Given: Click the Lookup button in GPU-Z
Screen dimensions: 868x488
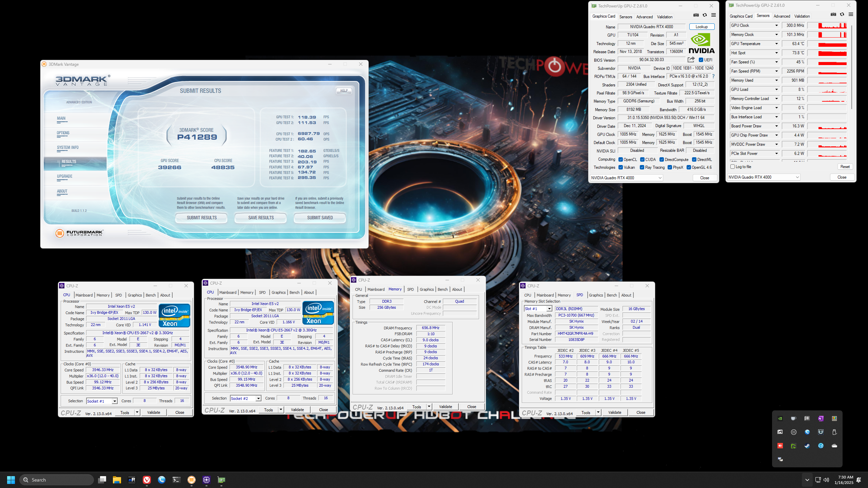Looking at the screenshot, I should 702,27.
